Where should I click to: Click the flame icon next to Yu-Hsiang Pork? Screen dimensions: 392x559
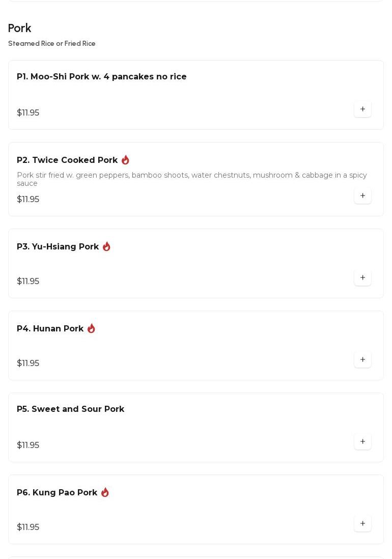click(x=106, y=246)
